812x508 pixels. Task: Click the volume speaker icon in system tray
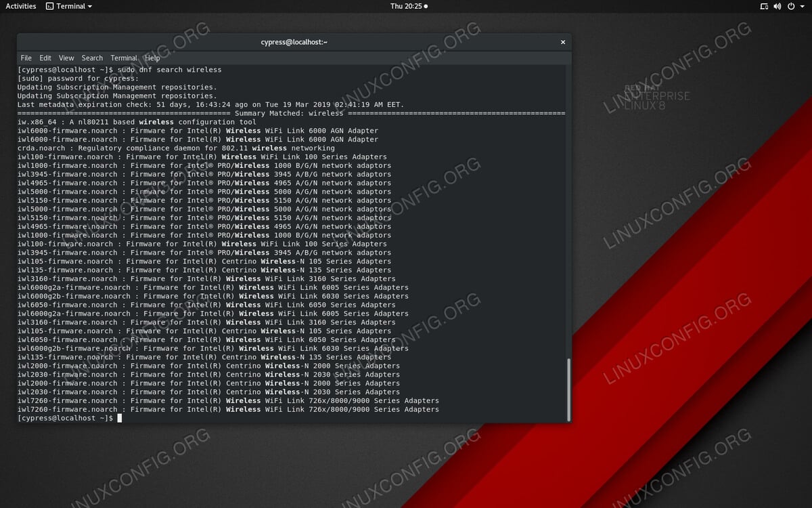tap(777, 6)
